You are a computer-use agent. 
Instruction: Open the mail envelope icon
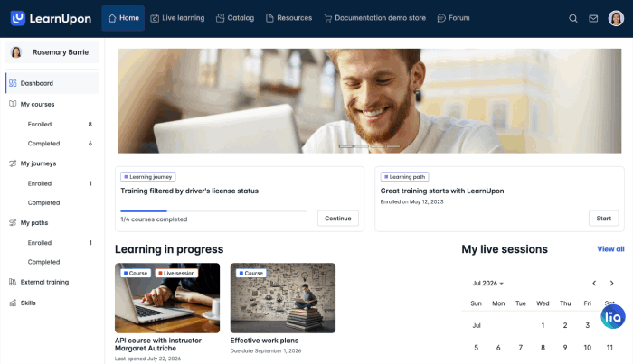pos(593,18)
